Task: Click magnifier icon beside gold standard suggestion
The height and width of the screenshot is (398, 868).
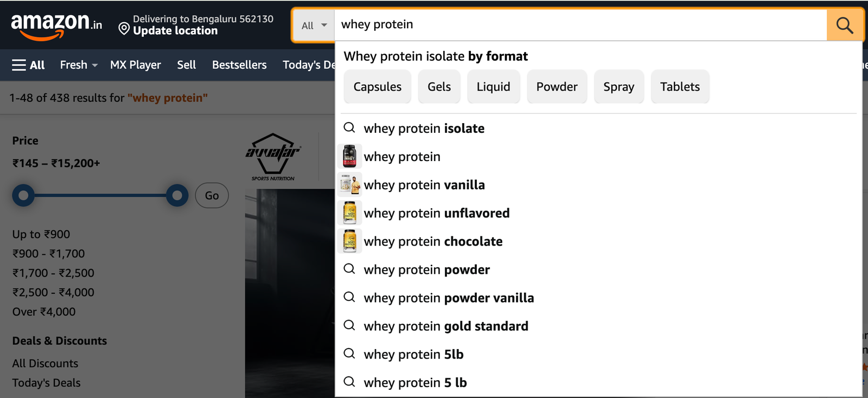Action: pos(350,326)
